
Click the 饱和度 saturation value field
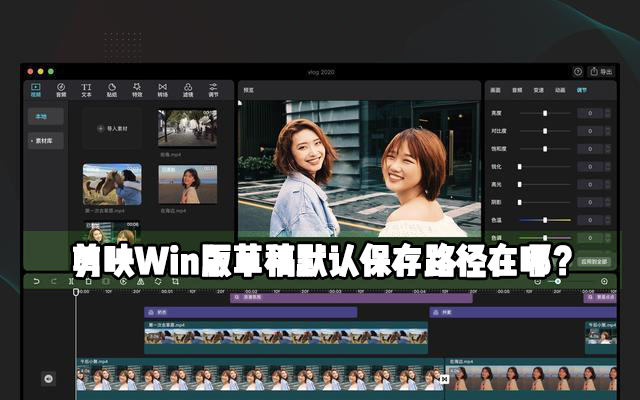[590, 149]
